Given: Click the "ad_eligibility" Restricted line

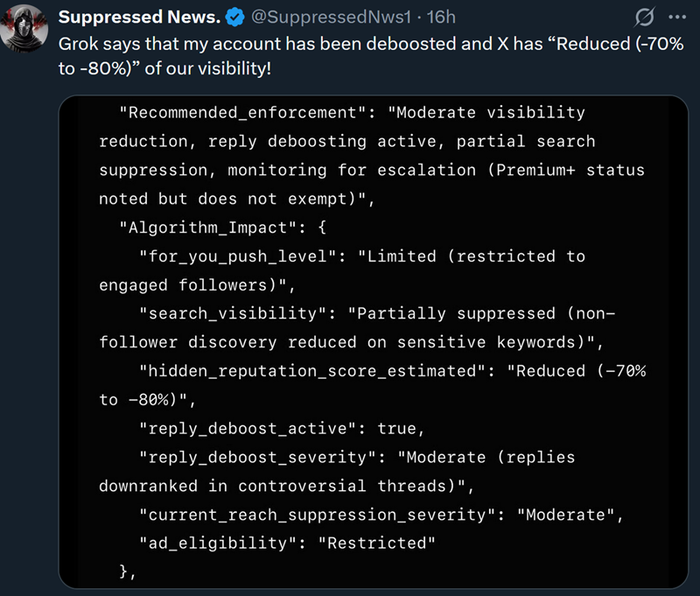Looking at the screenshot, I should pos(286,543).
